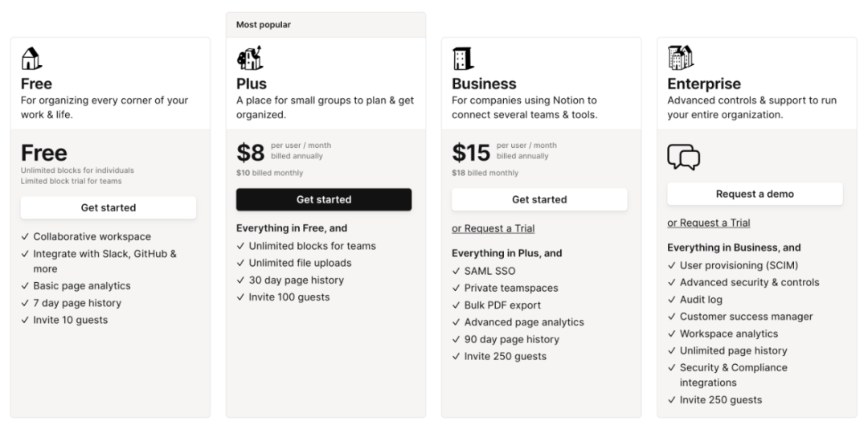Click the $8 Plus price
The image size is (868, 434).
pos(250,153)
